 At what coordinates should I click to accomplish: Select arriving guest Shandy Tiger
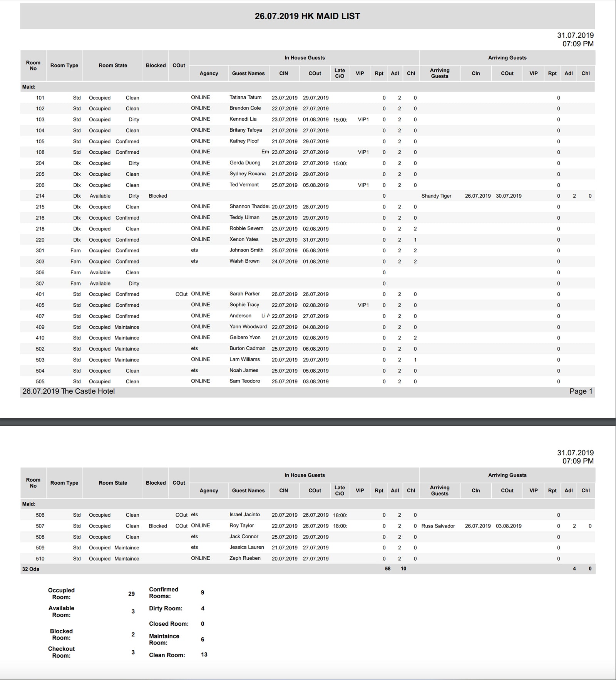click(436, 196)
